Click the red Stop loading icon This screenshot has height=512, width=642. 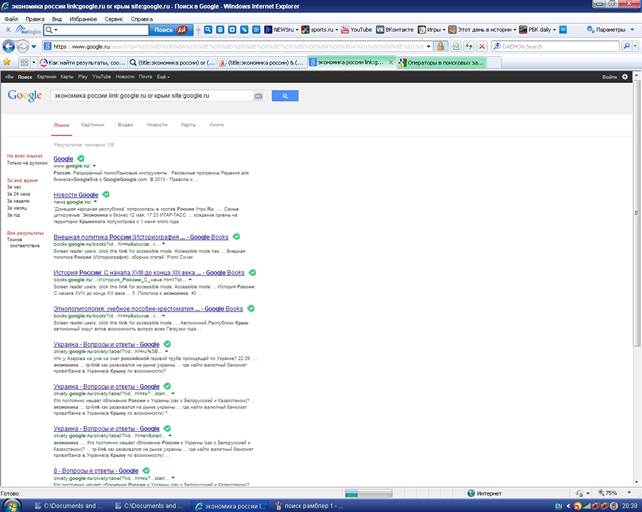tap(482, 46)
